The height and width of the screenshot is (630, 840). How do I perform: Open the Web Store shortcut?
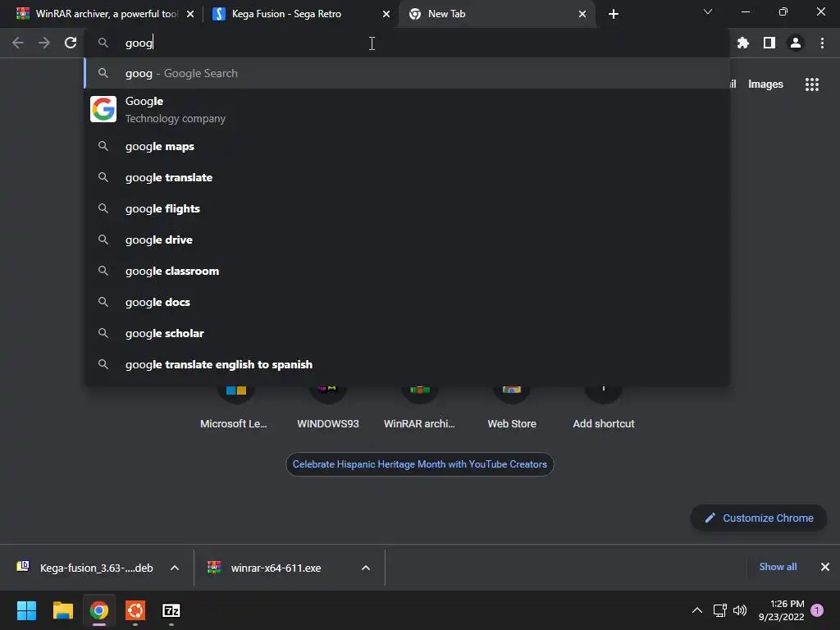[512, 409]
